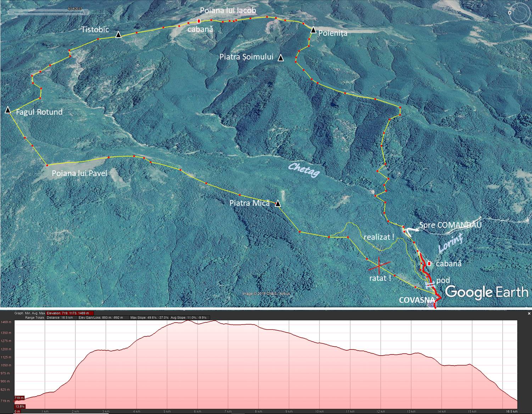The width and height of the screenshot is (532, 414).
Task: Click the compass north indicator
Action: [510, 12]
